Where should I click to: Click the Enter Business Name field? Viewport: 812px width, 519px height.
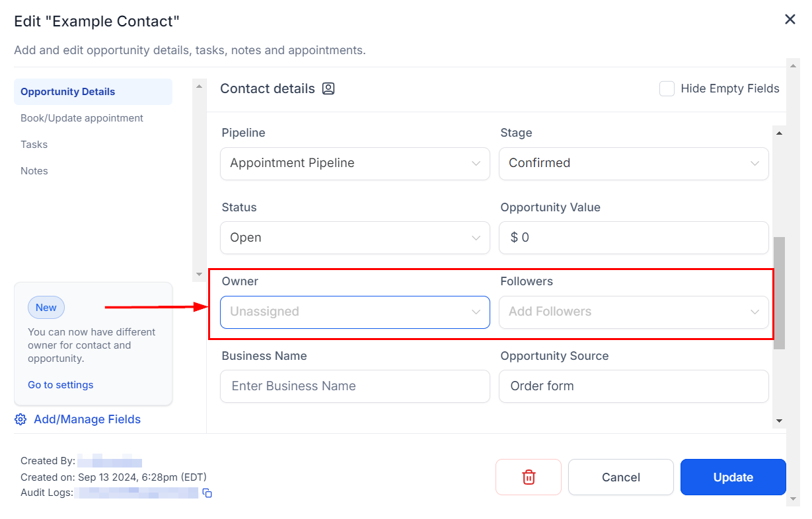coord(355,386)
